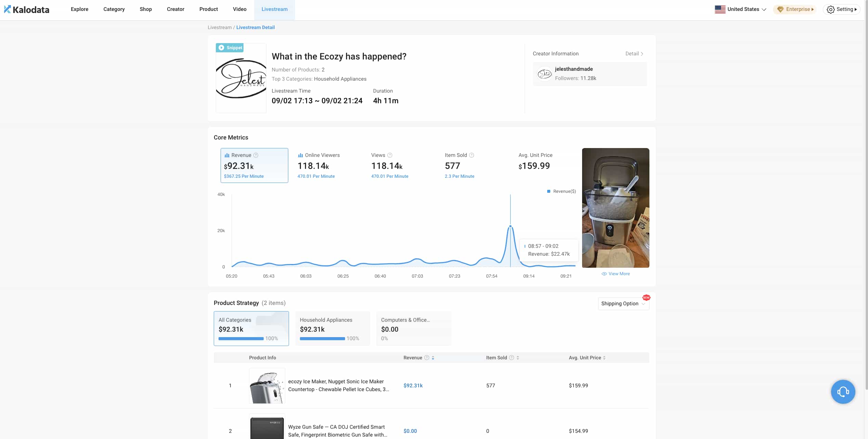Open the customer support headset chat bubble
Viewport: 868px width, 439px height.
pos(843,392)
